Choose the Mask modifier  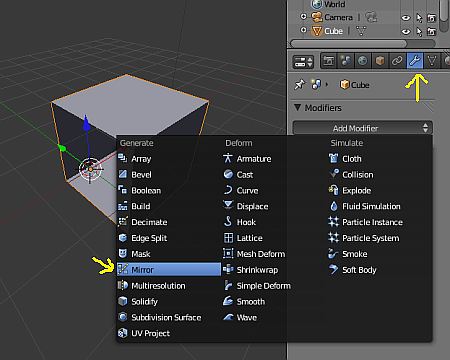coord(168,254)
